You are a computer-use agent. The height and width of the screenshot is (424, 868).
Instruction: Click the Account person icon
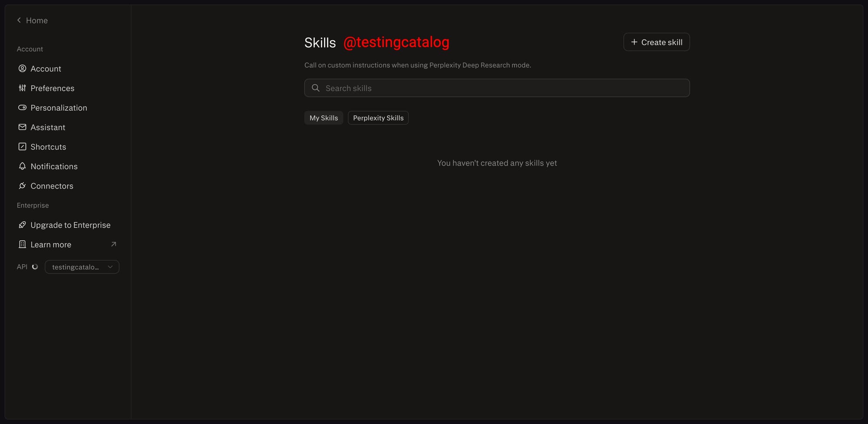pyautogui.click(x=22, y=69)
